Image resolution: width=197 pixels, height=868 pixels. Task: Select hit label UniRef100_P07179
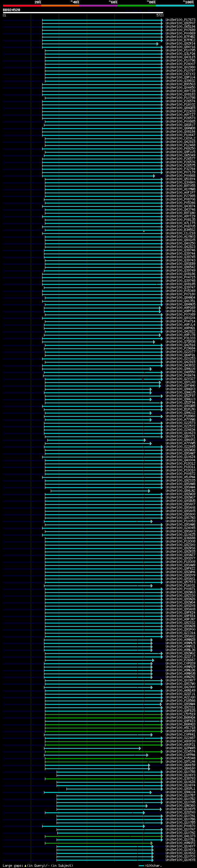coord(180,172)
